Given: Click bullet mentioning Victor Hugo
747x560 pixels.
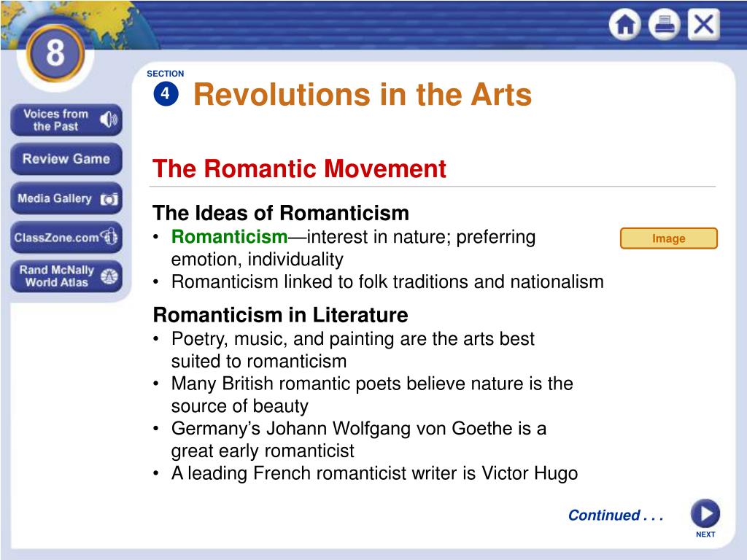Looking at the screenshot, I should click(365, 473).
